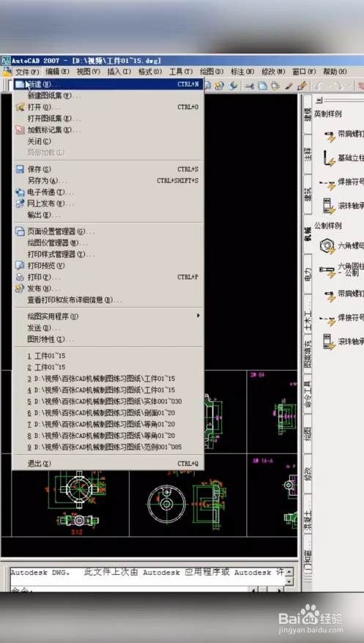Open recent file number 2 工件01~15
Viewport: 364px width, 643px height.
108,367
